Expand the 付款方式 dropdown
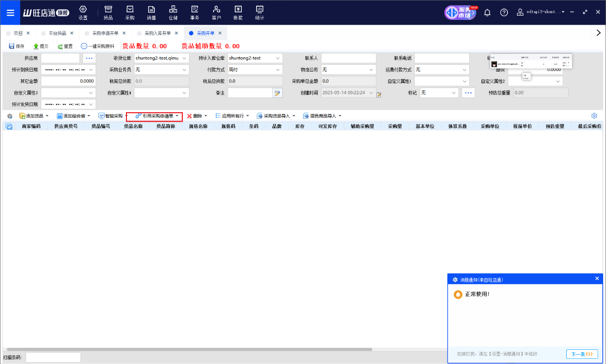The height and width of the screenshot is (364, 606). (277, 70)
